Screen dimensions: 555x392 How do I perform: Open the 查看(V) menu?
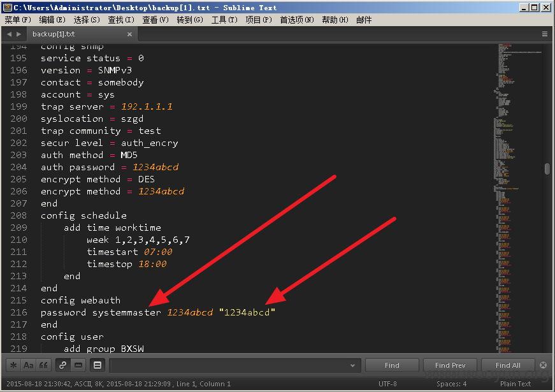coord(155,20)
